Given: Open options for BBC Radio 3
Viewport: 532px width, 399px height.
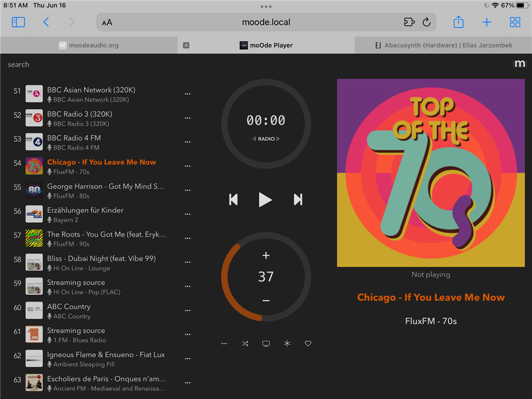Looking at the screenshot, I should (x=188, y=118).
